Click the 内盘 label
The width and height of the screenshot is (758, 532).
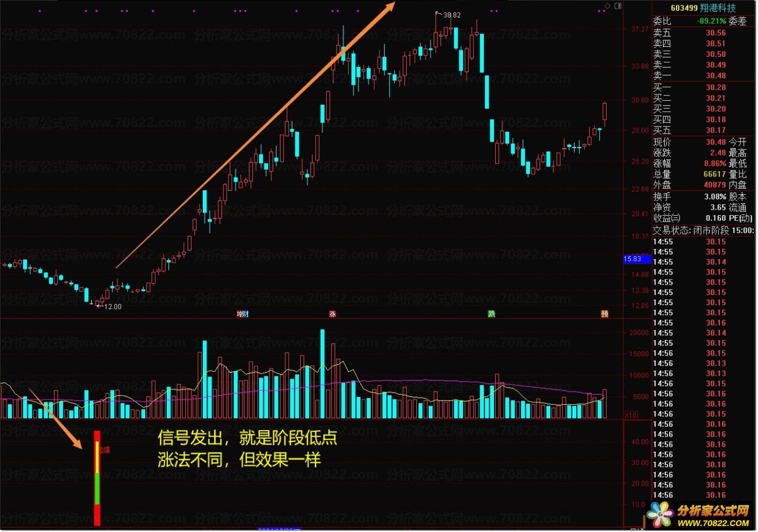coord(738,185)
